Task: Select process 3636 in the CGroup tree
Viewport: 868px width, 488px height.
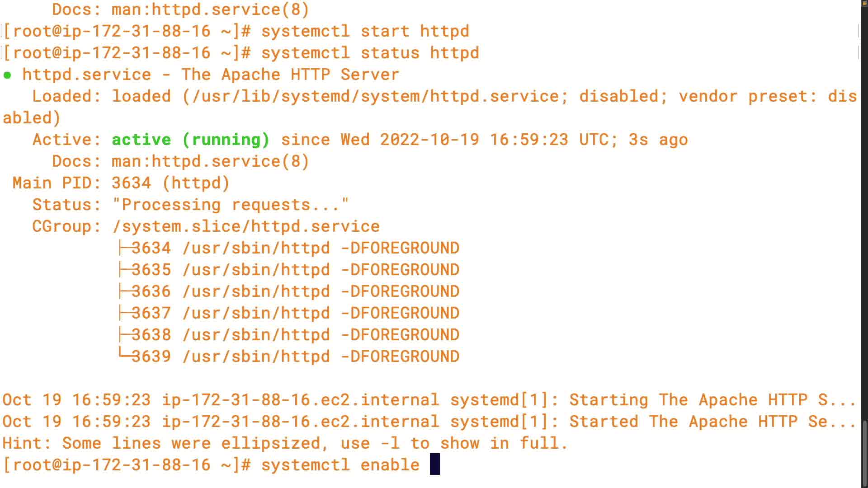Action: pos(151,291)
